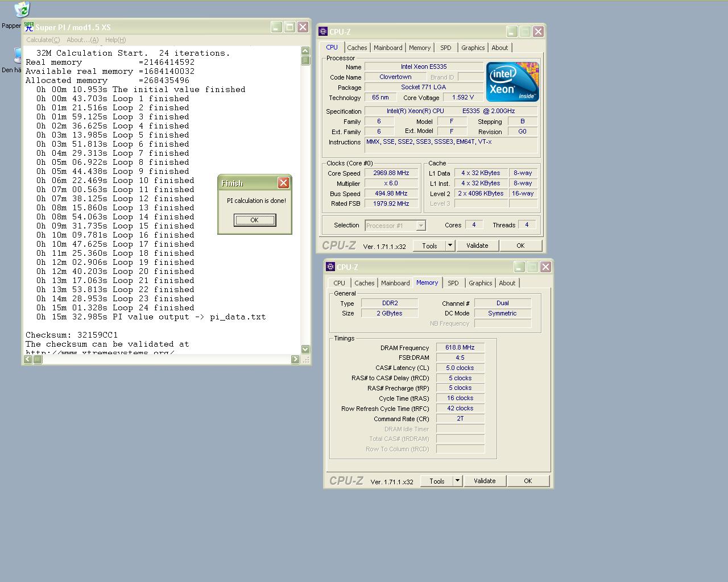Click the Code Name value Clovertown
728x582 pixels.
tap(395, 77)
